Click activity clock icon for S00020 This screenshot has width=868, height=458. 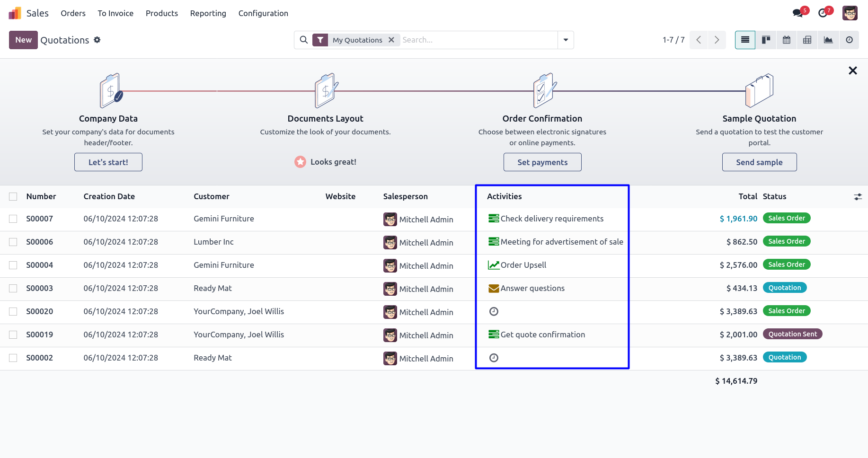point(494,311)
